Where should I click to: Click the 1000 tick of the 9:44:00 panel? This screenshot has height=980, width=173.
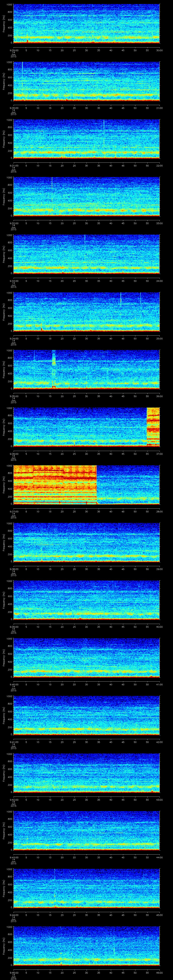tap(9, 870)
